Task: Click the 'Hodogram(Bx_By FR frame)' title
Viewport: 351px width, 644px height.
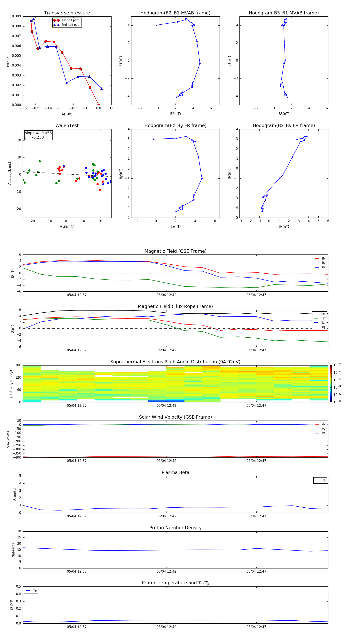Action: tap(284, 125)
